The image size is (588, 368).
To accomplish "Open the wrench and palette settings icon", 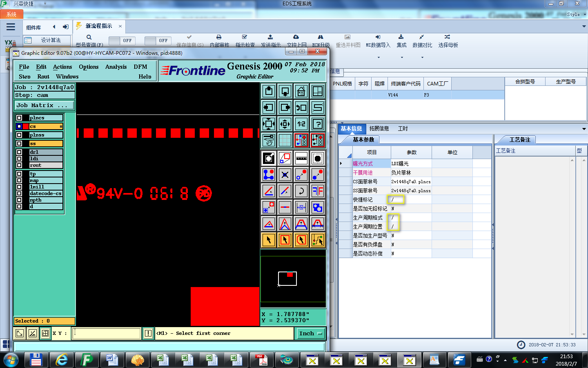I will [x=269, y=140].
